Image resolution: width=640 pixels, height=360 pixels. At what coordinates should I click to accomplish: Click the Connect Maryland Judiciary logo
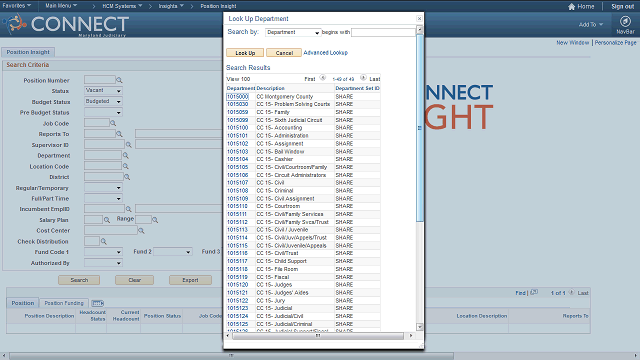pos(66,24)
